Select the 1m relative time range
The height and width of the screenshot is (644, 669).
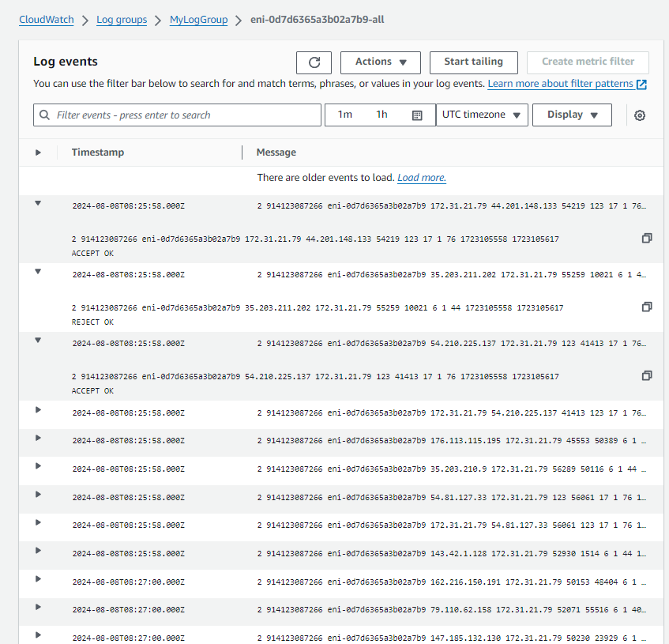(x=345, y=115)
